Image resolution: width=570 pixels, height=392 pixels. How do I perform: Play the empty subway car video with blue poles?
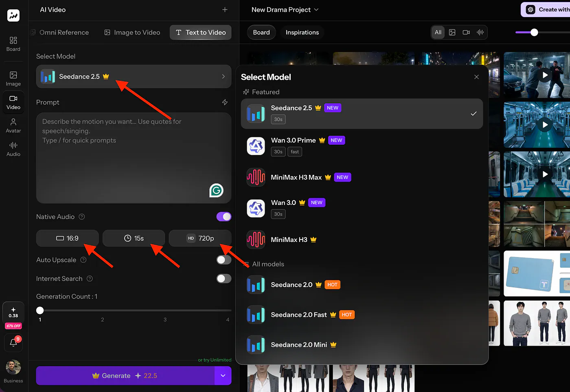(545, 125)
